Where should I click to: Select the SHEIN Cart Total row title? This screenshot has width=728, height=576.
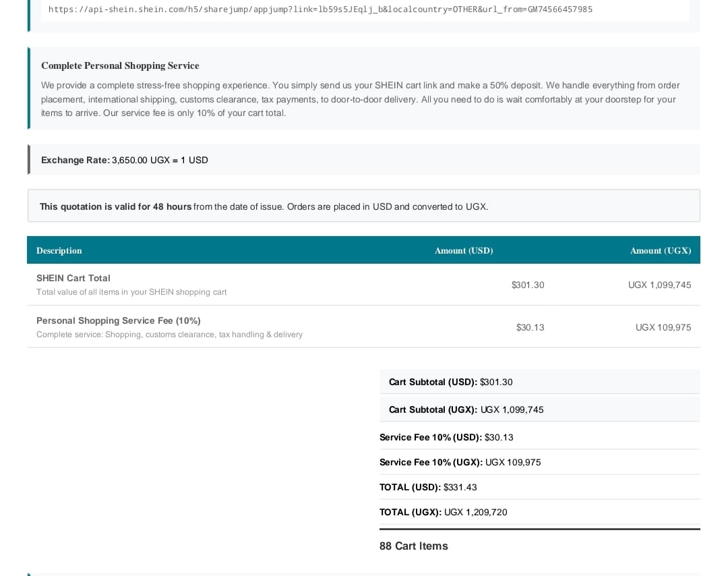point(73,278)
